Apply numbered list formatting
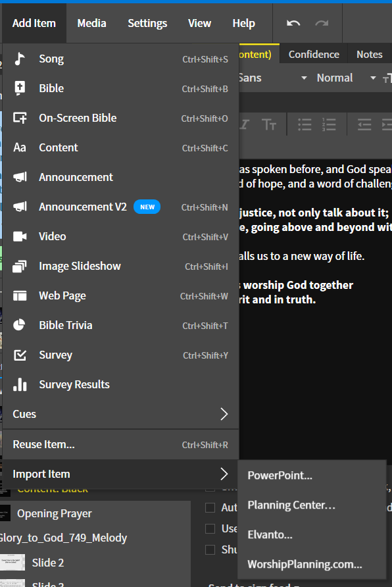 [329, 124]
